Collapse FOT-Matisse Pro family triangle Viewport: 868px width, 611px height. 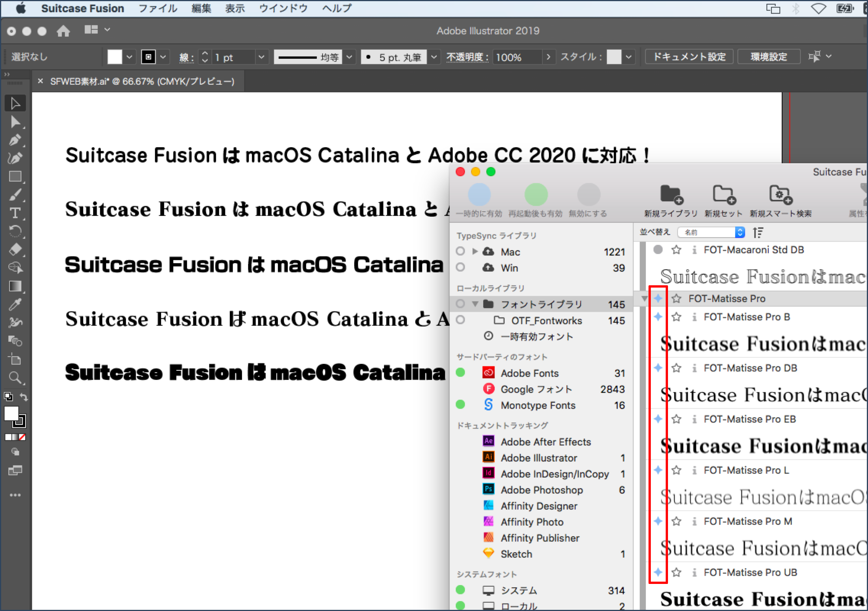tap(645, 298)
